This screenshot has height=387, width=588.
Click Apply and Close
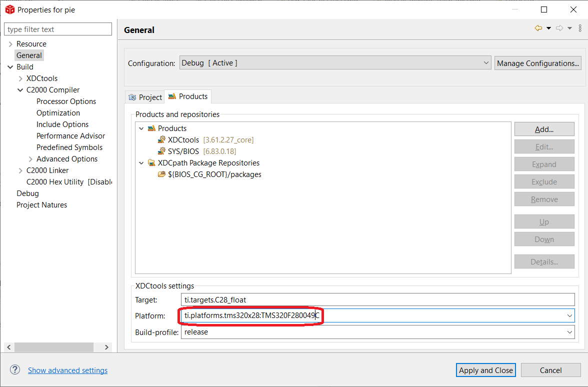(x=485, y=370)
